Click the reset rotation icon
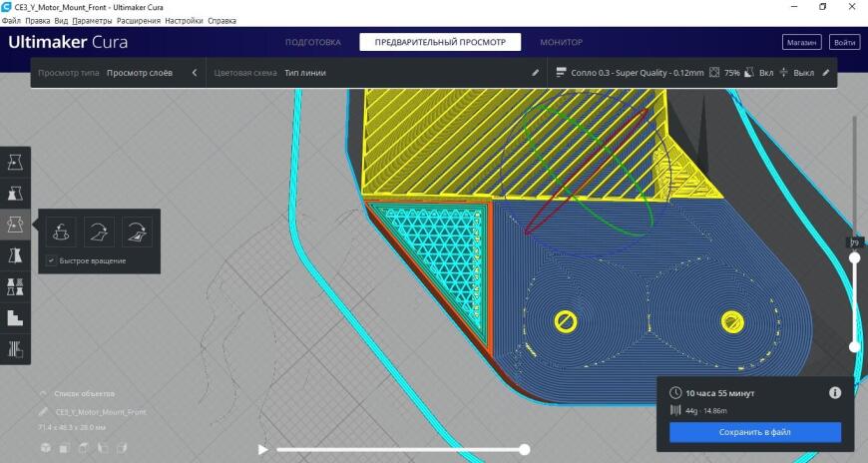The height and width of the screenshot is (463, 868). click(x=61, y=231)
